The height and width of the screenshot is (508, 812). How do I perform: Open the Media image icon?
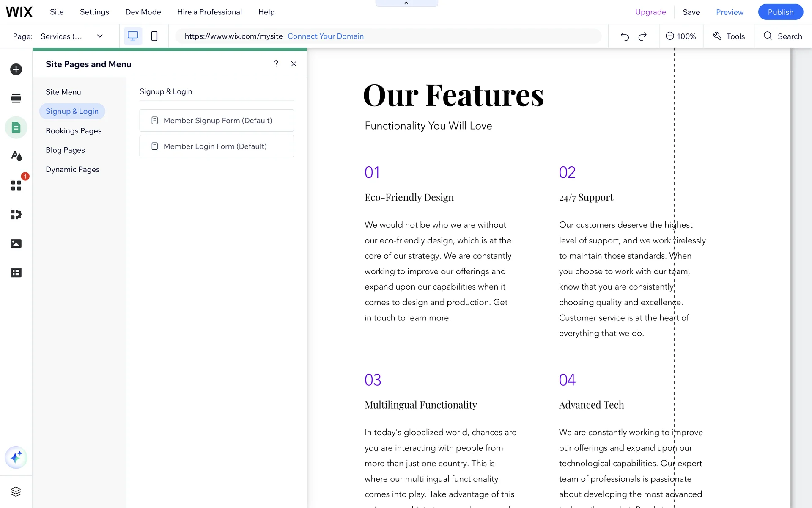click(x=16, y=243)
